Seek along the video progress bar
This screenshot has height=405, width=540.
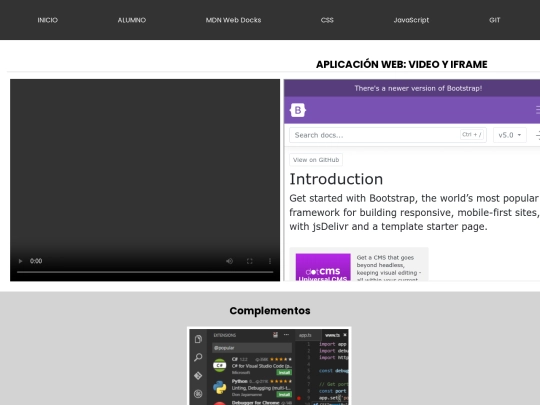(145, 272)
